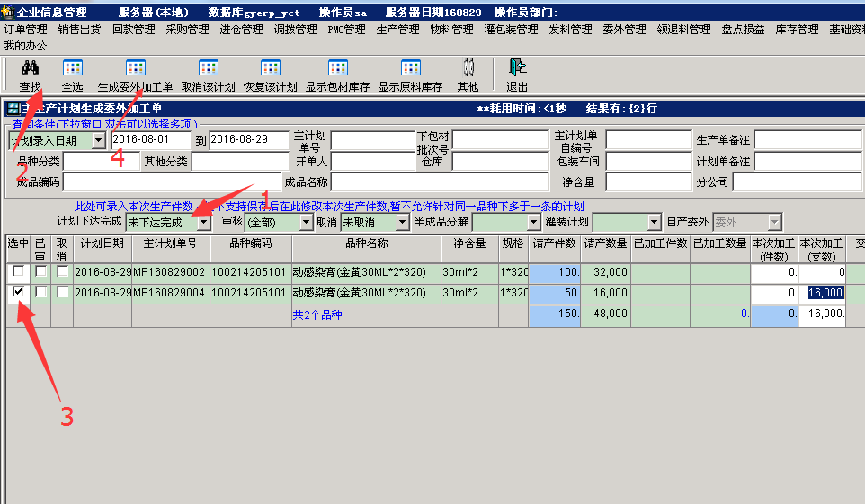Open the 生产管理 menu
This screenshot has width=865, height=504.
[397, 30]
